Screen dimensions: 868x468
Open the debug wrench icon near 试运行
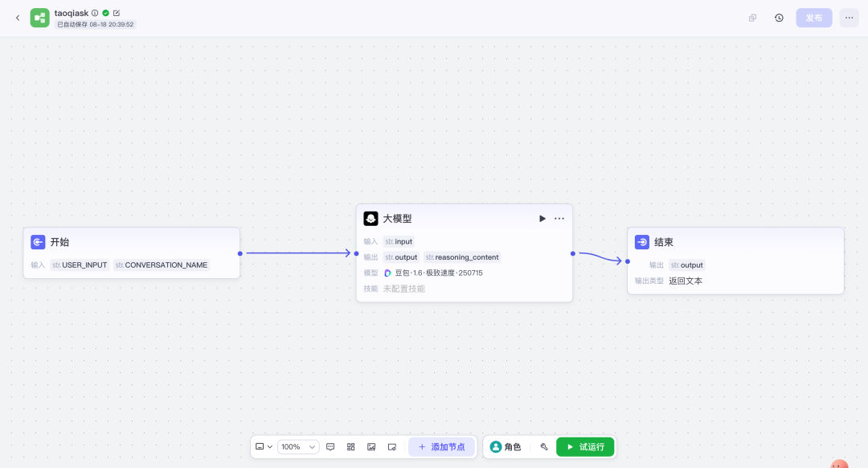click(544, 446)
